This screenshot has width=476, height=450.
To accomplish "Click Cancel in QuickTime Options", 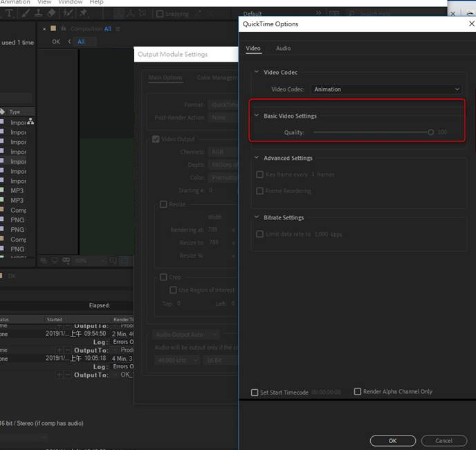I will point(443,440).
